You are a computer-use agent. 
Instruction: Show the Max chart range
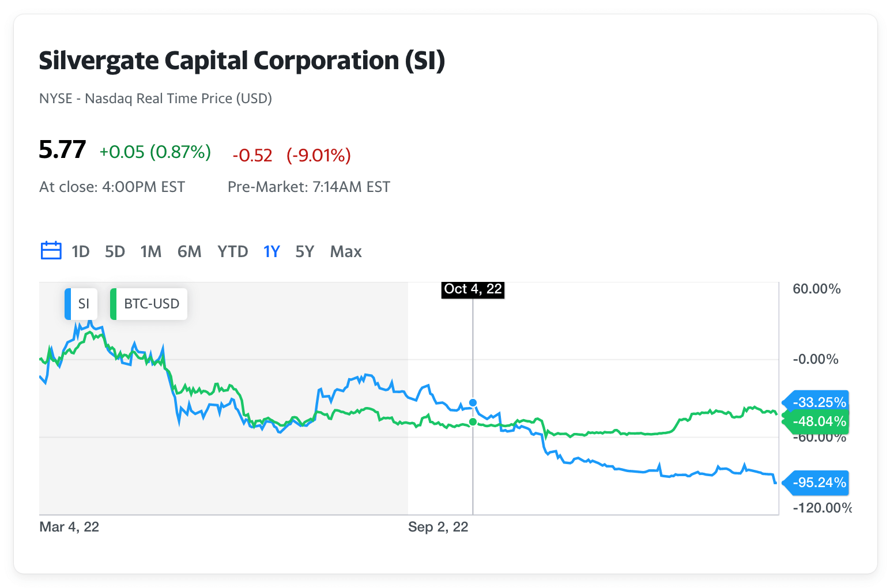coord(346,251)
